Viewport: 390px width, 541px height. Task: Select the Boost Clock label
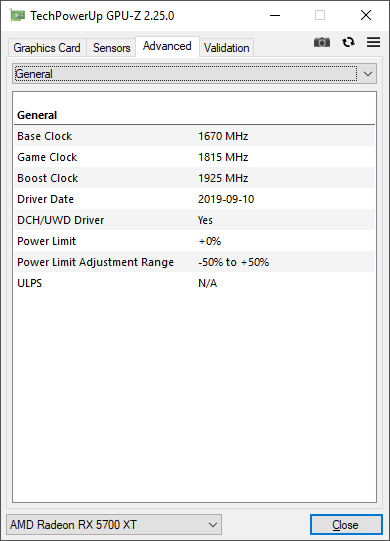pyautogui.click(x=48, y=178)
